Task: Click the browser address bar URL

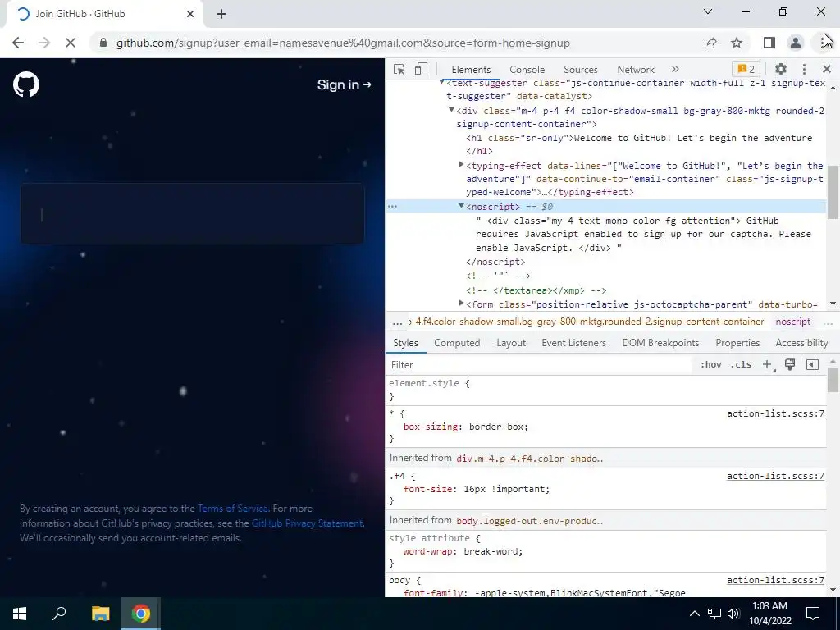Action: tap(343, 43)
